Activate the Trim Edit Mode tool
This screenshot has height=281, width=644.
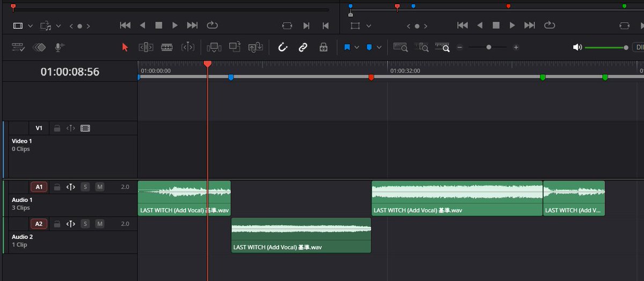pos(146,47)
